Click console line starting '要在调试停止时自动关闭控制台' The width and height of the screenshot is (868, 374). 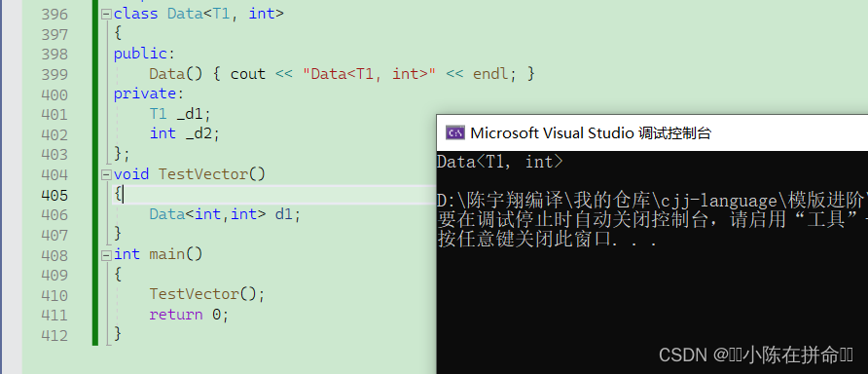(x=653, y=220)
